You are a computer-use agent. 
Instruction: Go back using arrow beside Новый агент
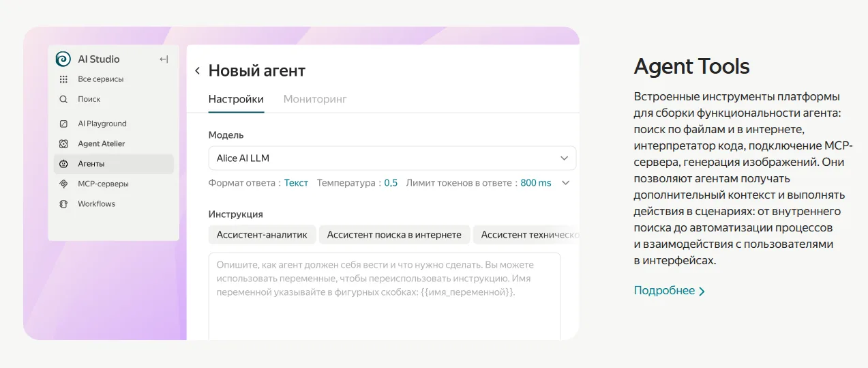click(197, 71)
